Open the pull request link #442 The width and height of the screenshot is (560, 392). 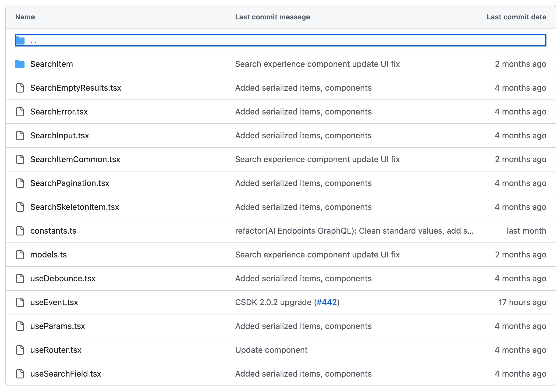327,302
